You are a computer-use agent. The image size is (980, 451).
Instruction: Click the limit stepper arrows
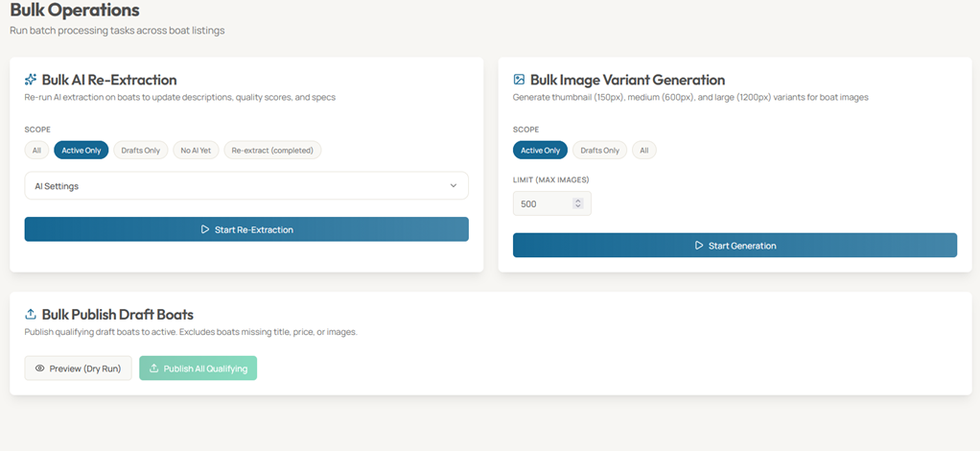point(577,203)
